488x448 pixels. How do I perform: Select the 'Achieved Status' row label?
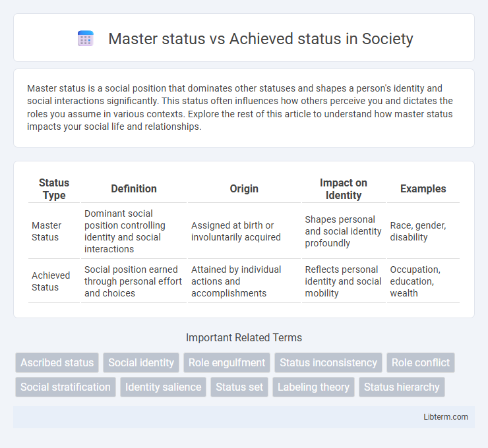pyautogui.click(x=51, y=281)
